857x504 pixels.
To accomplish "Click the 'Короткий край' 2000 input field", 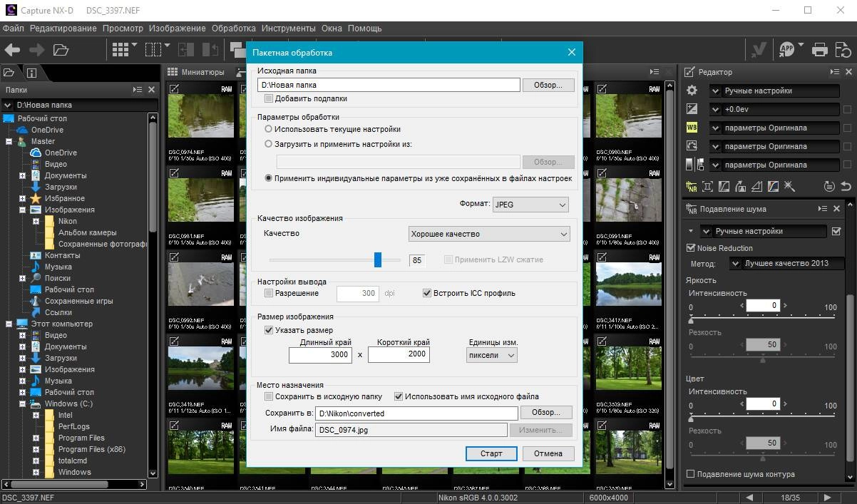I will (x=399, y=354).
